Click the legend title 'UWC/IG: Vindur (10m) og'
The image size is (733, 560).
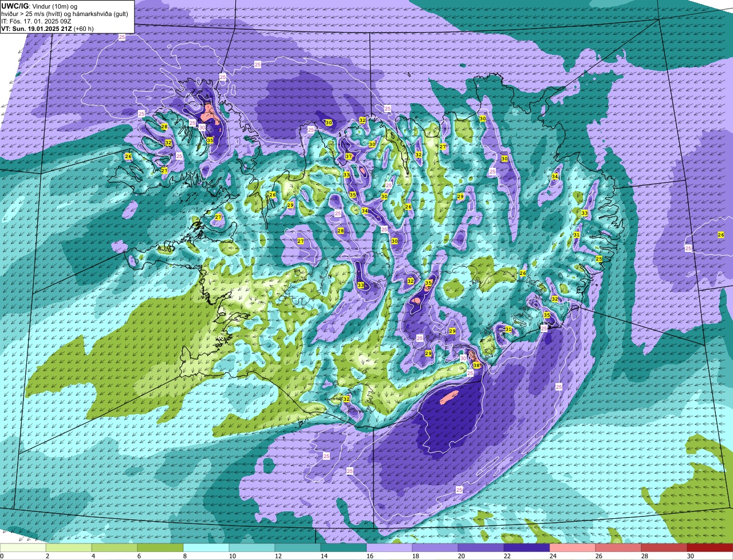coord(40,6)
